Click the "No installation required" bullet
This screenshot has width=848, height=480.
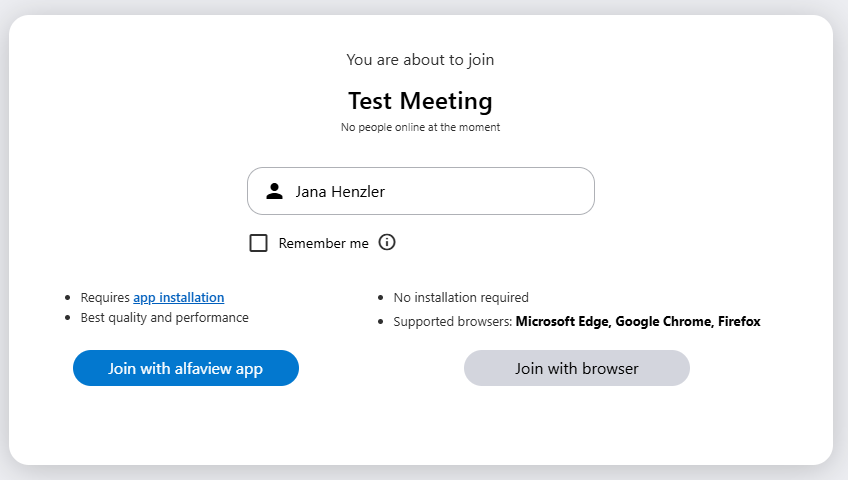coord(461,297)
